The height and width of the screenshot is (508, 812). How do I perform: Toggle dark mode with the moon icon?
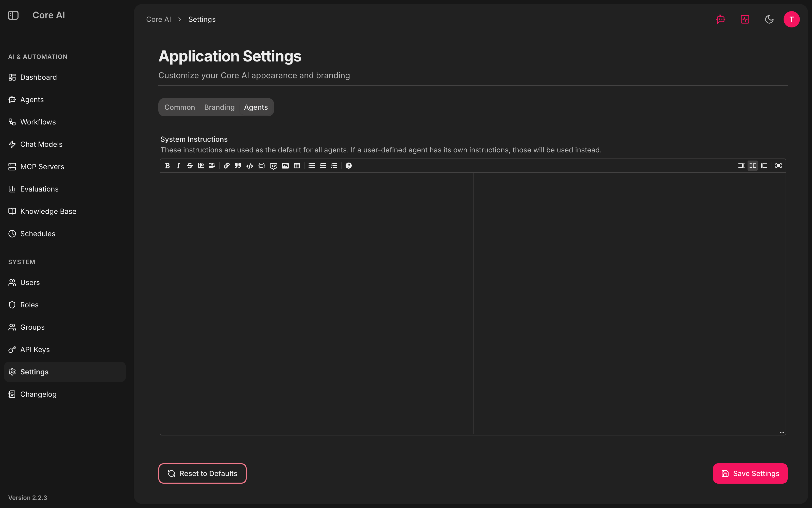tap(769, 19)
